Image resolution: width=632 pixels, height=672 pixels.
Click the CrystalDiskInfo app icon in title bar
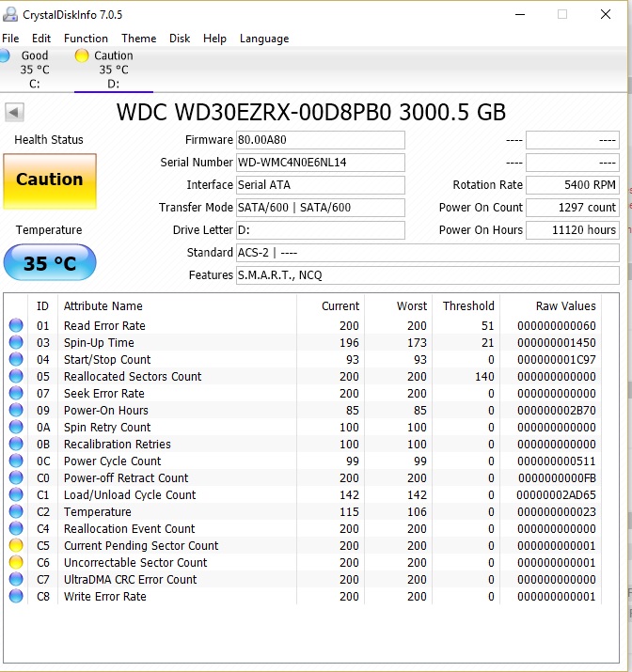(9, 14)
